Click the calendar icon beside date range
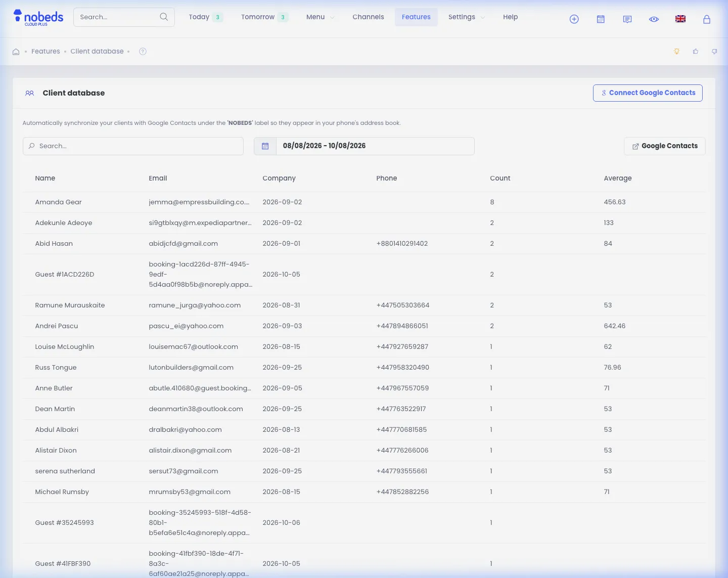This screenshot has height=578, width=728. coord(265,146)
